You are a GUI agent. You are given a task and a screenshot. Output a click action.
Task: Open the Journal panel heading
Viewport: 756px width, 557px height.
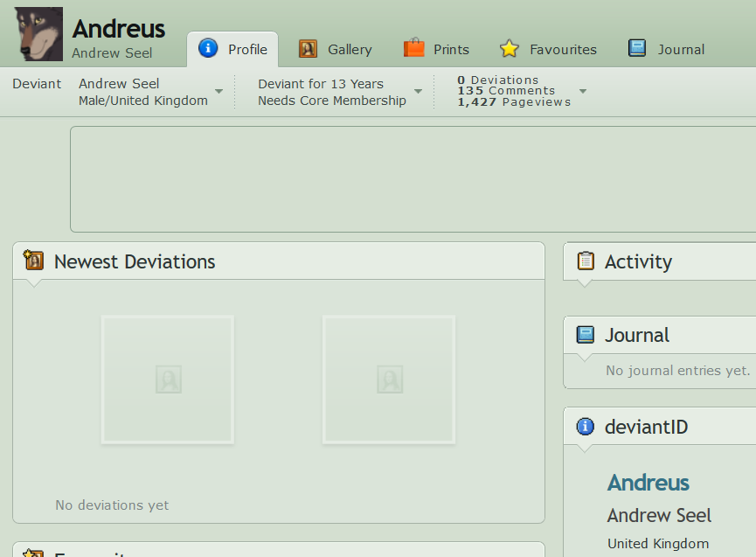coord(637,335)
